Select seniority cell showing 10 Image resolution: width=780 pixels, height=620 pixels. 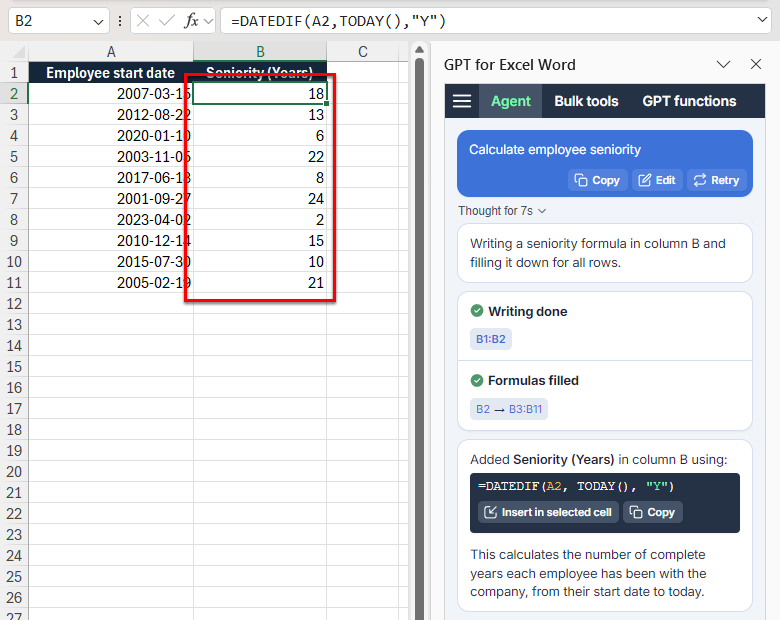click(x=260, y=262)
